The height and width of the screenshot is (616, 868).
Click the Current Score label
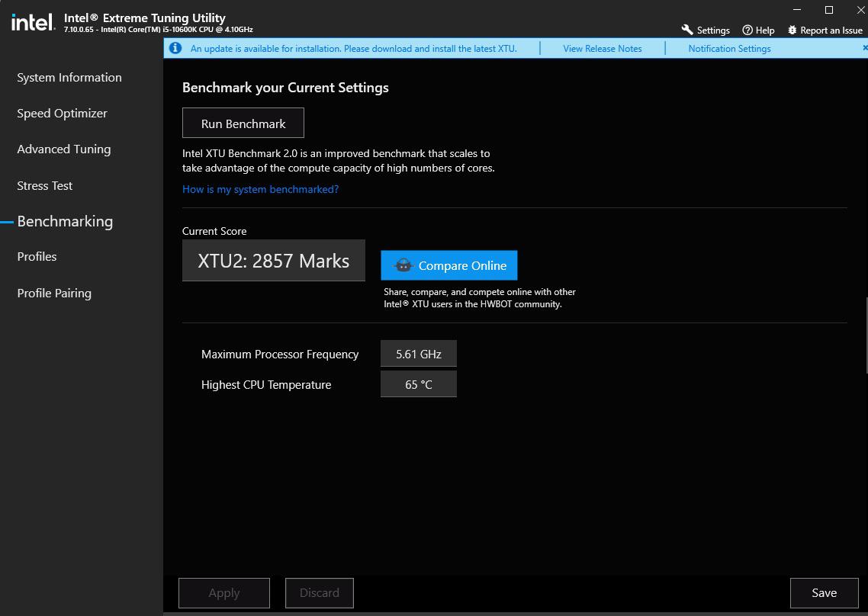point(214,231)
